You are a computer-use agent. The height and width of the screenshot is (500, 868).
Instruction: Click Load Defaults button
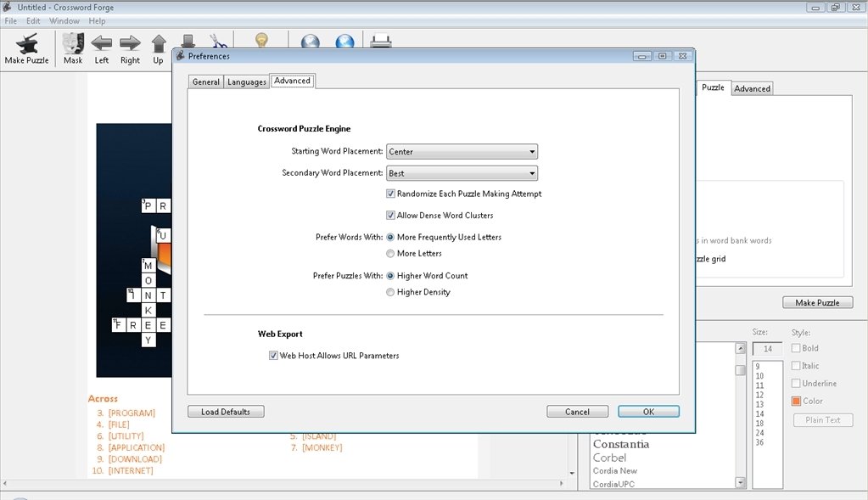pos(226,412)
